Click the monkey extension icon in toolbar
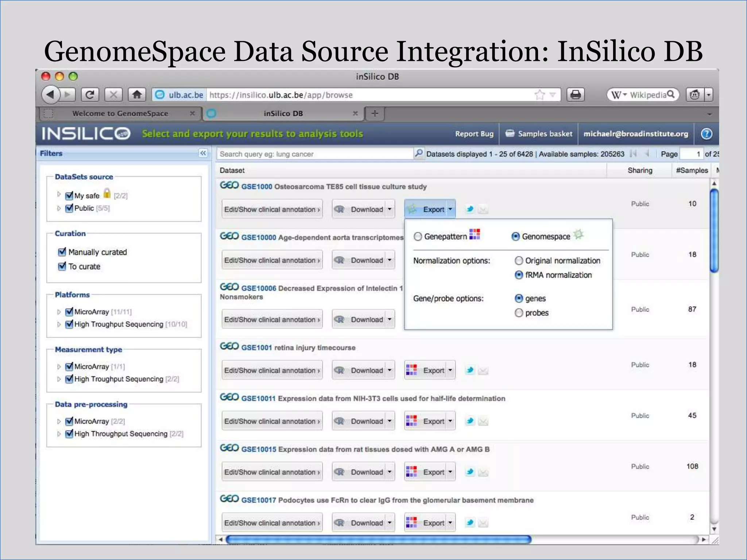 coord(695,95)
